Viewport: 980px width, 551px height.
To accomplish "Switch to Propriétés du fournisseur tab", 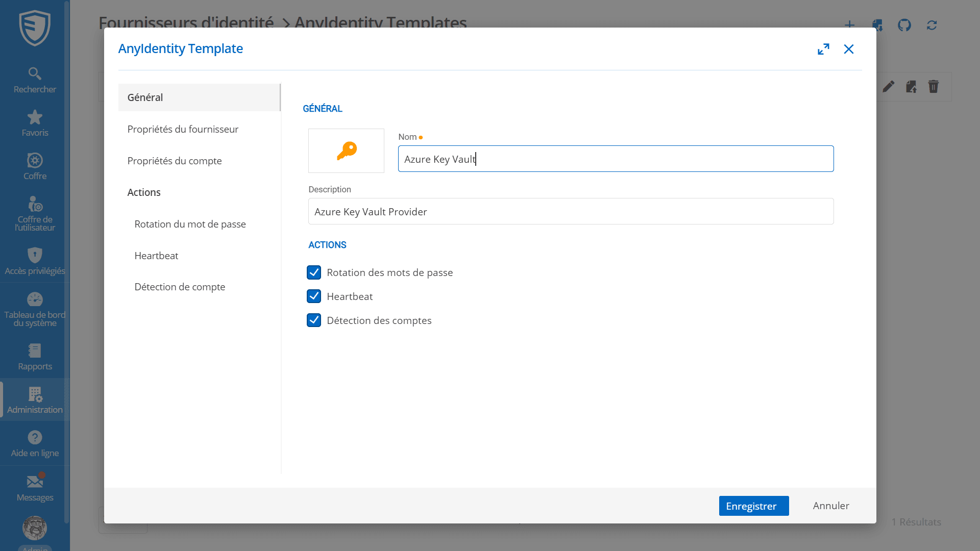I will tap(183, 129).
